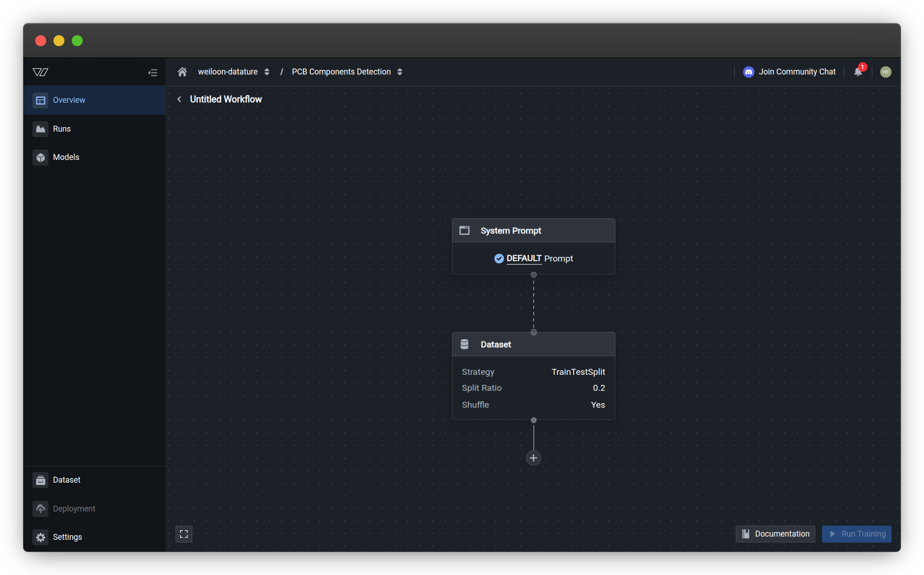
Task: Select the Overview sidebar item
Action: pyautogui.click(x=69, y=100)
